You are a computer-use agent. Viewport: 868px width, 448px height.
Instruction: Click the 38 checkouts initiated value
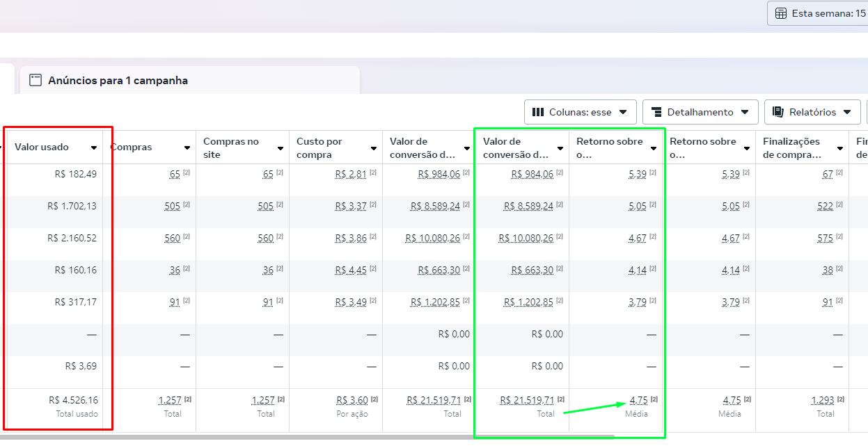click(828, 270)
